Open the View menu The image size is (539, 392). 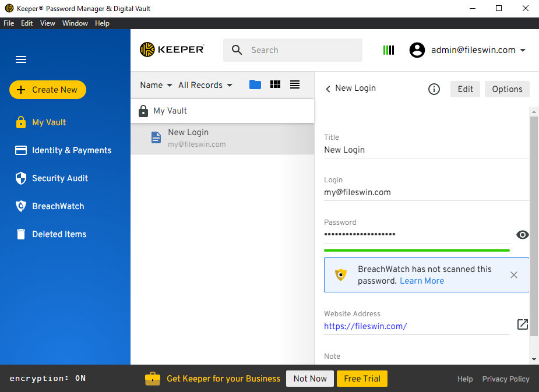pyautogui.click(x=47, y=23)
